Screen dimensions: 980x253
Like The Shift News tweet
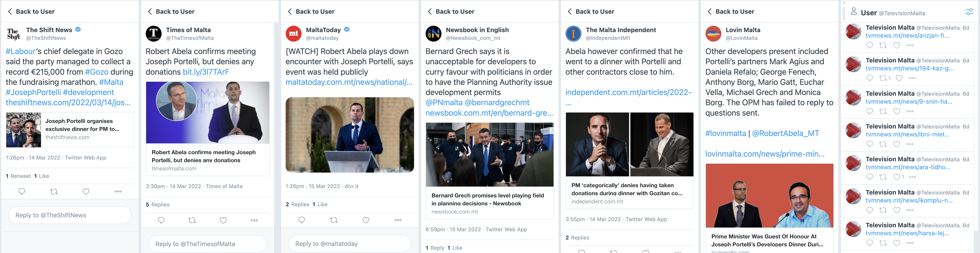click(x=86, y=191)
